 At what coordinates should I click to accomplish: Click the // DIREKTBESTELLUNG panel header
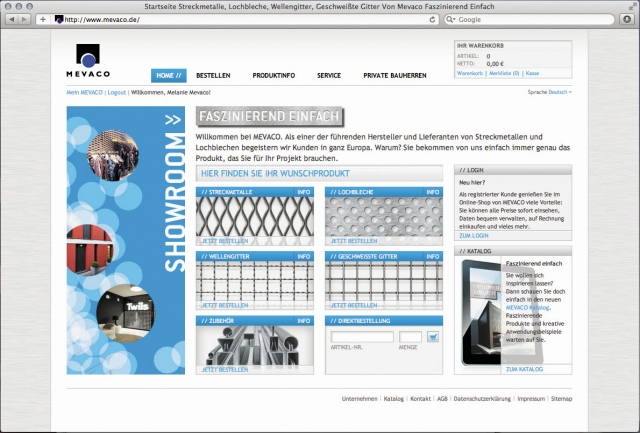point(384,321)
